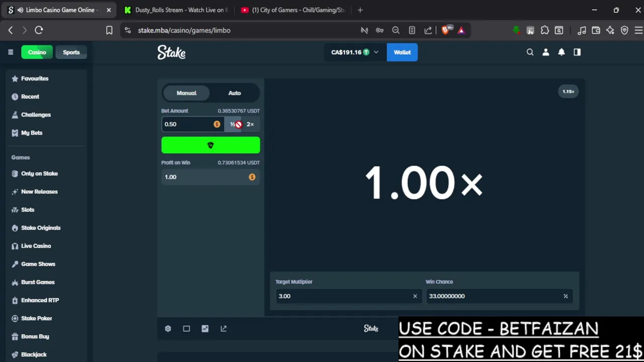Open the Brave Rewards triangle icon
The image size is (644, 362).
tap(461, 30)
